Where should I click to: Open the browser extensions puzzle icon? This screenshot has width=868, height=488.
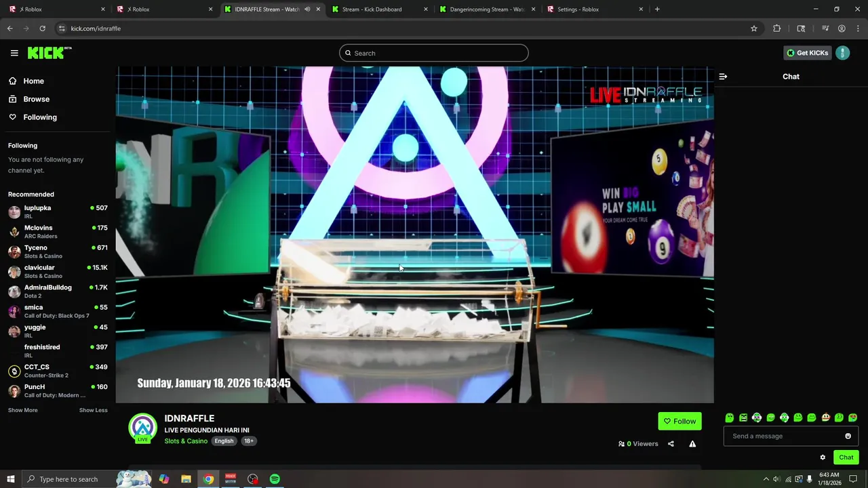click(777, 28)
